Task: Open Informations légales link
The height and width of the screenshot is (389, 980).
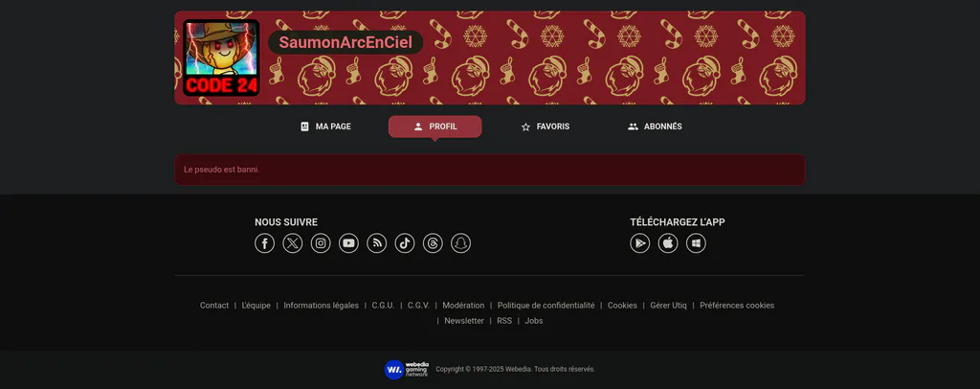Action: point(322,306)
